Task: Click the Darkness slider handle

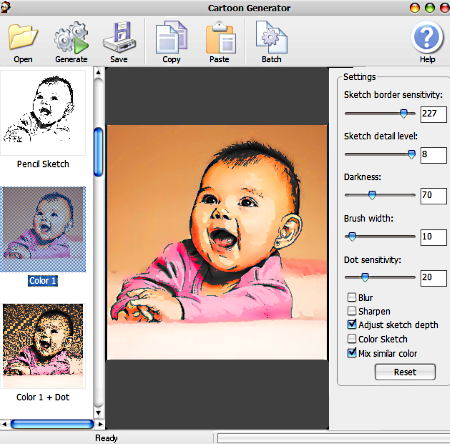Action: 372,195
